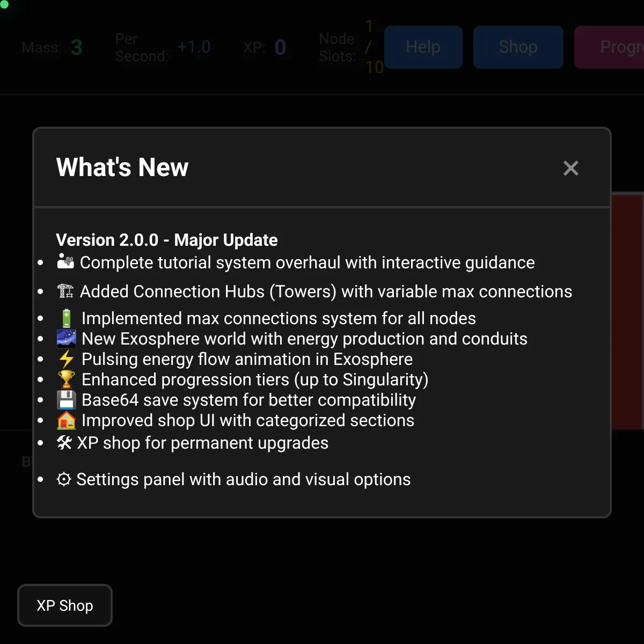Close the What's New dialog

(x=570, y=168)
